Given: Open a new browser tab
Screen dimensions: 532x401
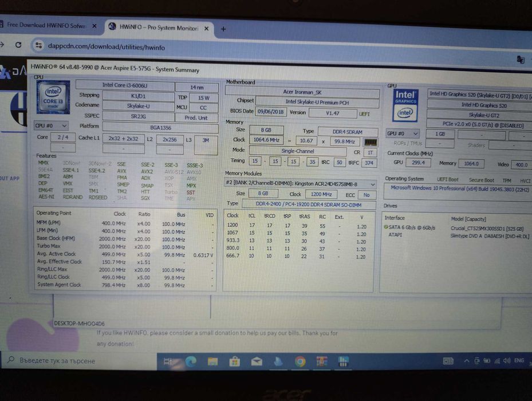Looking at the screenshot, I should pyautogui.click(x=223, y=29).
